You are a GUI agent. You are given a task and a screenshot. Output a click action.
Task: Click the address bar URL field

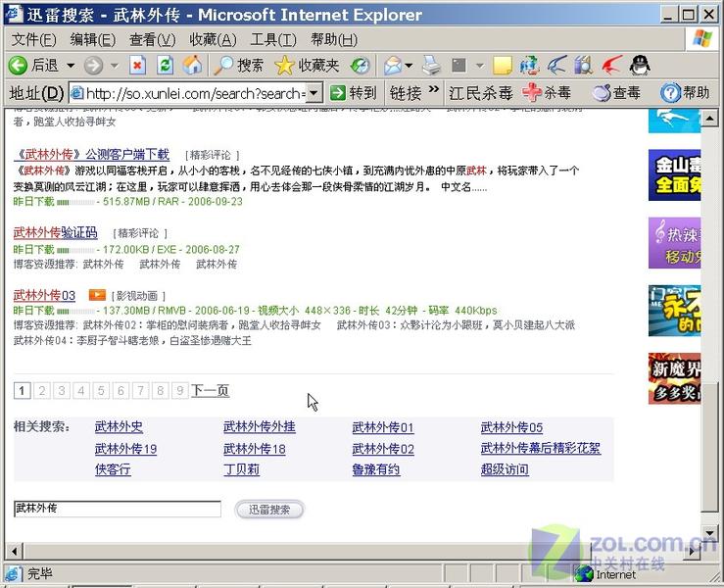click(x=195, y=93)
